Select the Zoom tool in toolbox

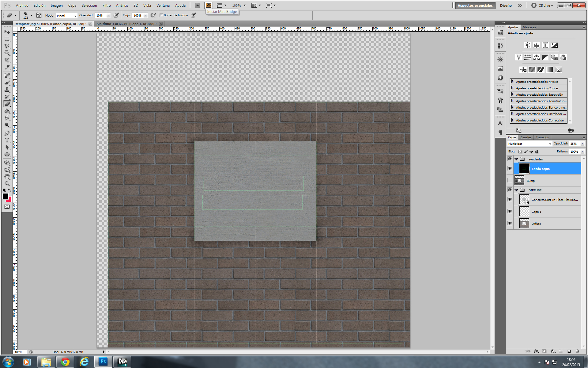pyautogui.click(x=7, y=184)
